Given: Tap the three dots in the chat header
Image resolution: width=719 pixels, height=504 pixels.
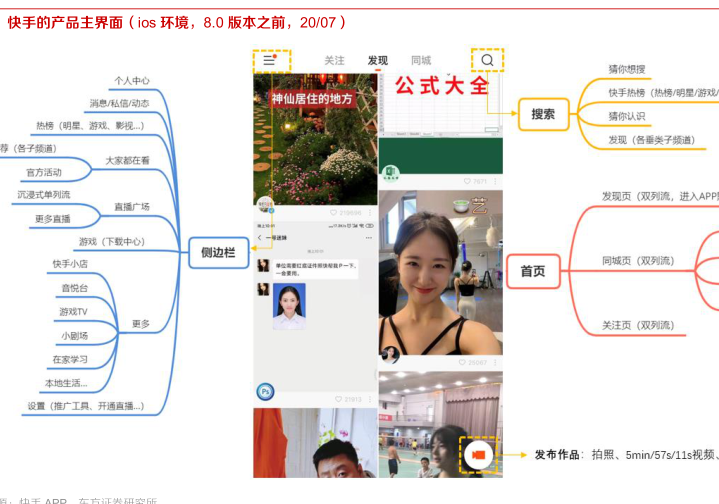Looking at the screenshot, I should [x=369, y=238].
